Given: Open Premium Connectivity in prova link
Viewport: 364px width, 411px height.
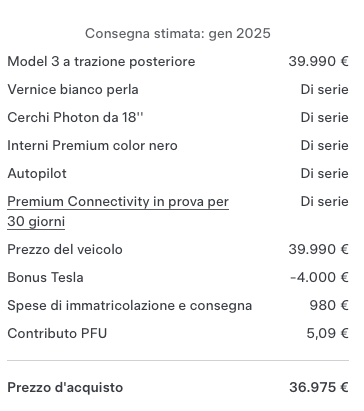Looking at the screenshot, I should point(118,211).
